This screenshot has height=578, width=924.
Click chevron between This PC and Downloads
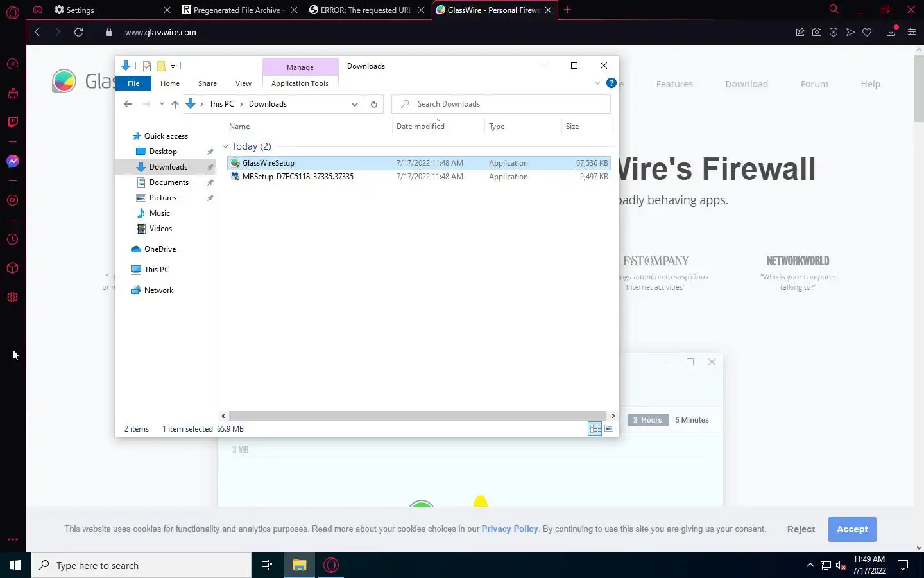pyautogui.click(x=241, y=104)
